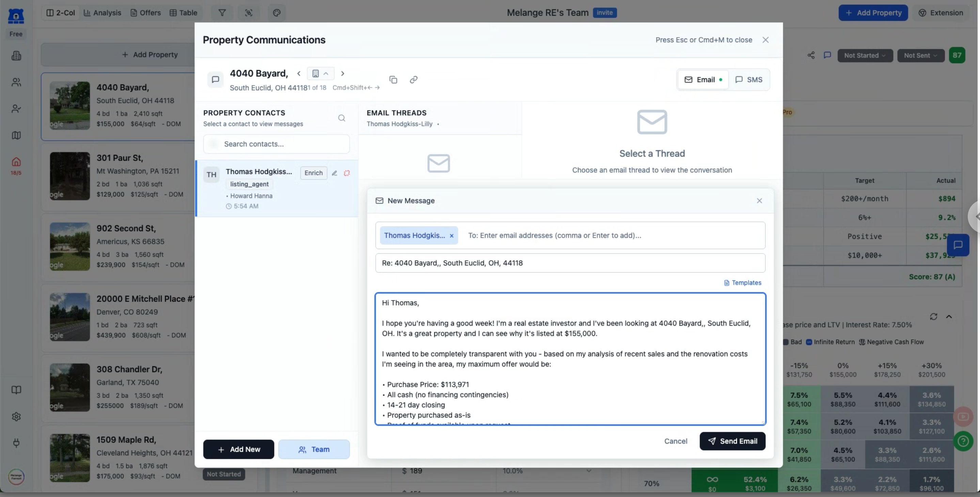The width and height of the screenshot is (980, 497).
Task: Switch to the Analysis view tab
Action: pos(102,13)
